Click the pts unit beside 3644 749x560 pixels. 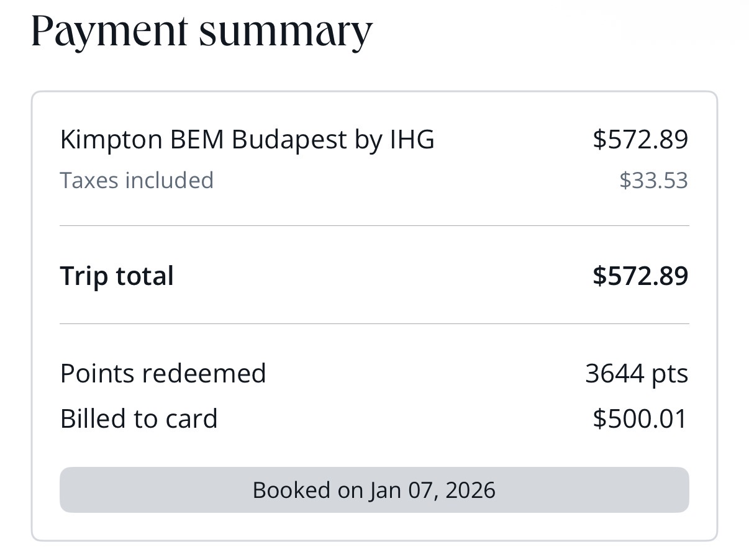click(670, 374)
